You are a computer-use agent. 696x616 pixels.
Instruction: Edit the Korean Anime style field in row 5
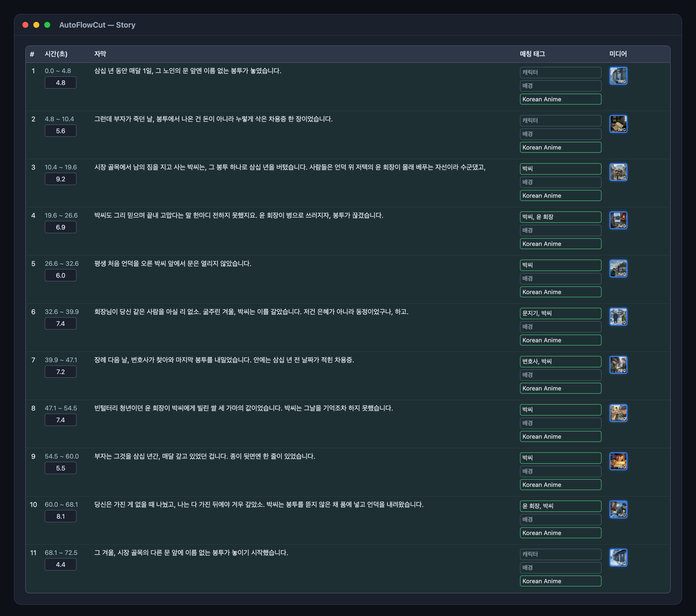(560, 292)
